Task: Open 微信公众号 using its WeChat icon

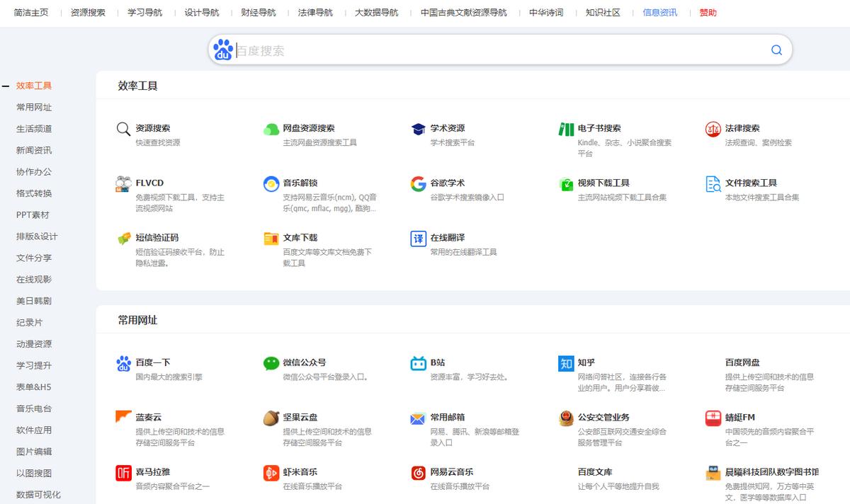Action: pos(270,362)
